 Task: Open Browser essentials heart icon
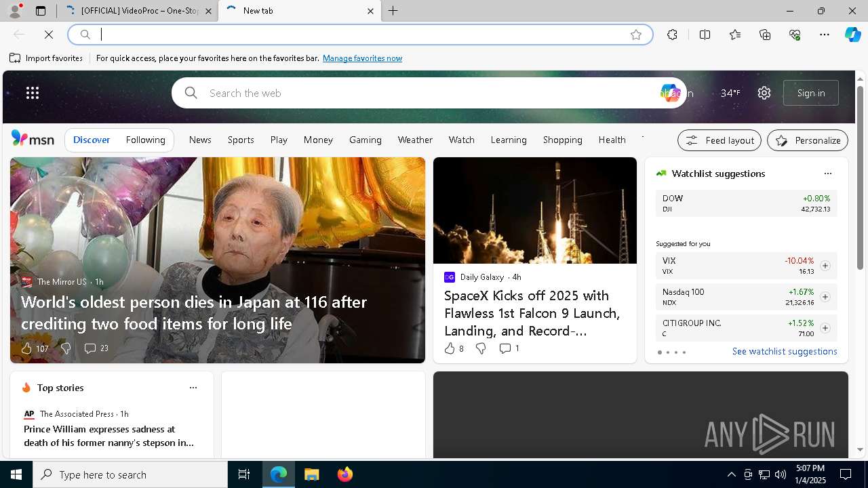coord(795,35)
